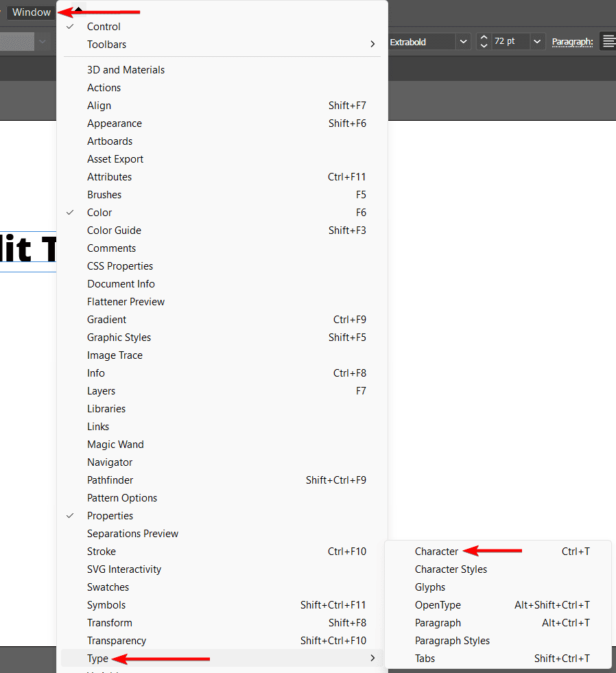The image size is (616, 673).
Task: Open the Swatches panel
Action: click(x=108, y=587)
